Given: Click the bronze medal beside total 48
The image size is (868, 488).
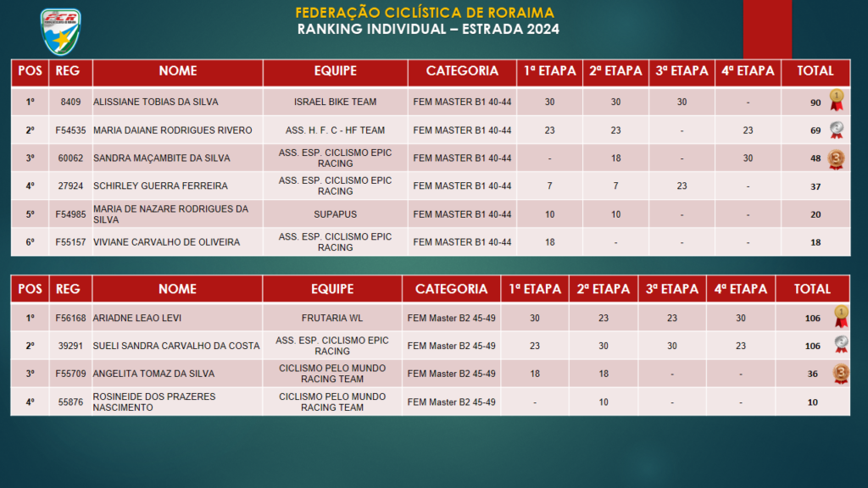Looking at the screenshot, I should click(836, 159).
